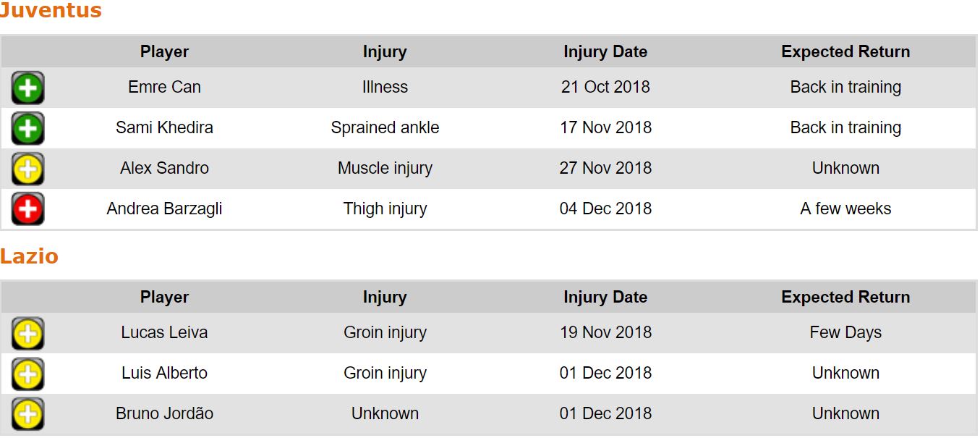980x438 pixels.
Task: Click yellow status icon for Alex Sandro
Action: point(27,169)
